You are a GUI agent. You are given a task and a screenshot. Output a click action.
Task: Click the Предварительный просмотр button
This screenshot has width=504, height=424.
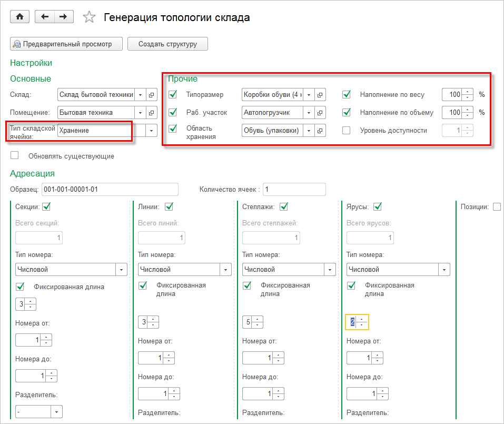point(66,44)
